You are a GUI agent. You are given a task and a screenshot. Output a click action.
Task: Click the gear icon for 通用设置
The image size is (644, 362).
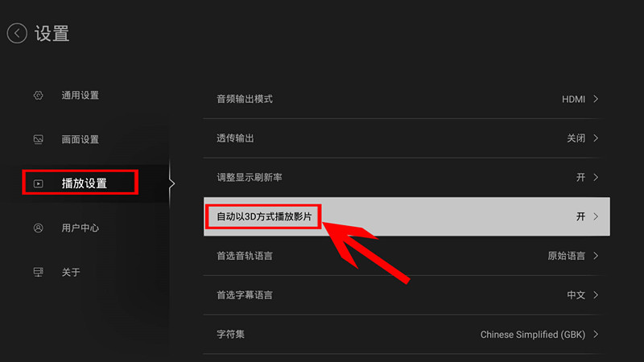[38, 95]
